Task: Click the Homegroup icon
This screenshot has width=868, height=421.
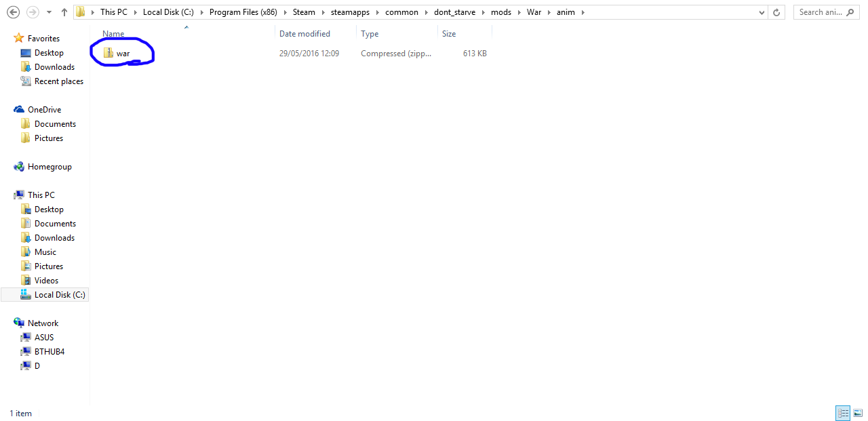Action: pos(19,167)
